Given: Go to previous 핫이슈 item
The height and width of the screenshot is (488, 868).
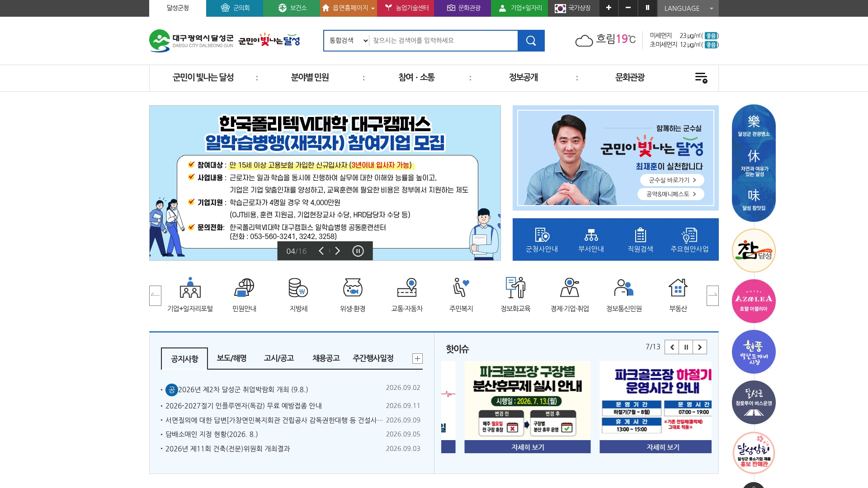Looking at the screenshot, I should 672,347.
